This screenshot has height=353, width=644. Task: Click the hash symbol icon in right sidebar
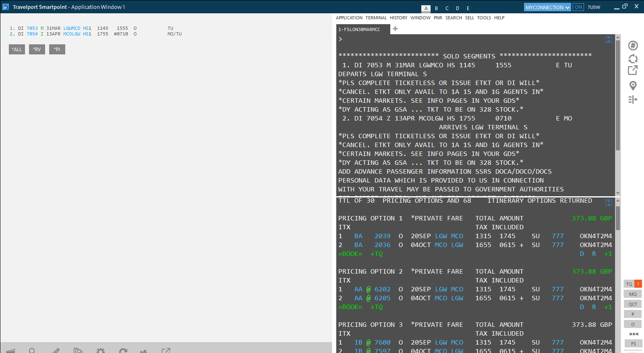(633, 46)
